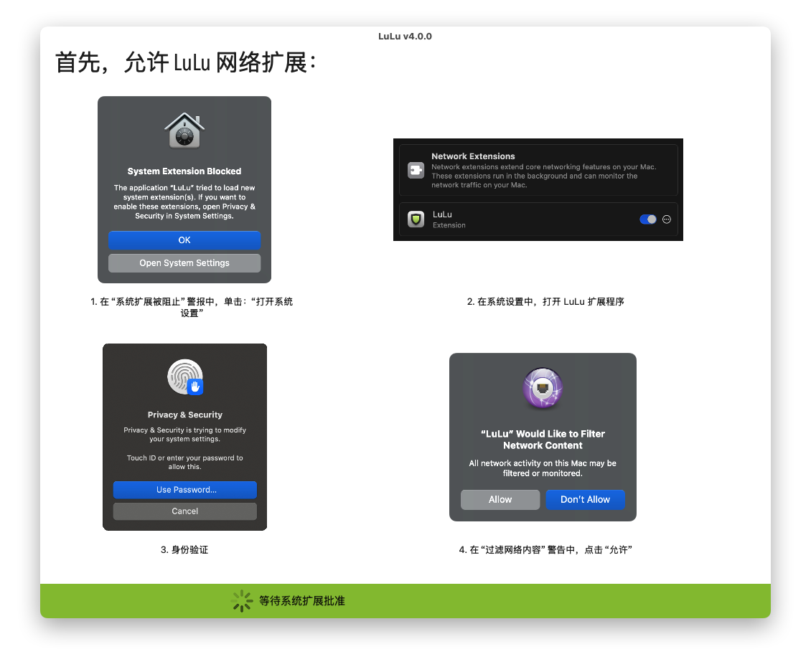Click the heading "首先，允许 LuLu 网络扩展"
The height and width of the screenshot is (672, 811).
pyautogui.click(x=185, y=63)
